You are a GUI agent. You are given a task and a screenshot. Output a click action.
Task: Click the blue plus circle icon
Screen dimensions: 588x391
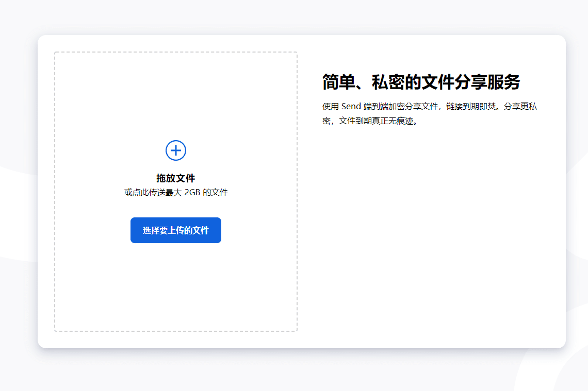tap(176, 150)
